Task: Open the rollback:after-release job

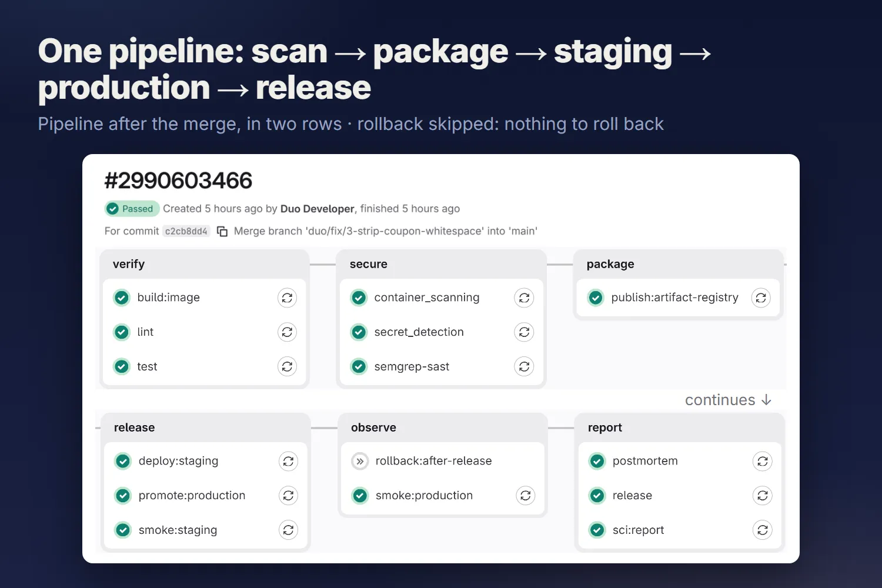Action: [434, 461]
